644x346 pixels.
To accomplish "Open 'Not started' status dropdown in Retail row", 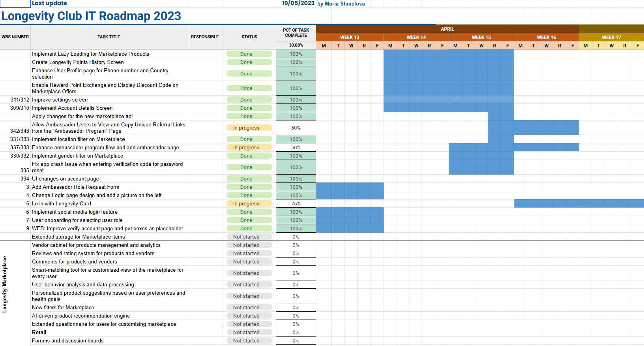I will tap(249, 333).
